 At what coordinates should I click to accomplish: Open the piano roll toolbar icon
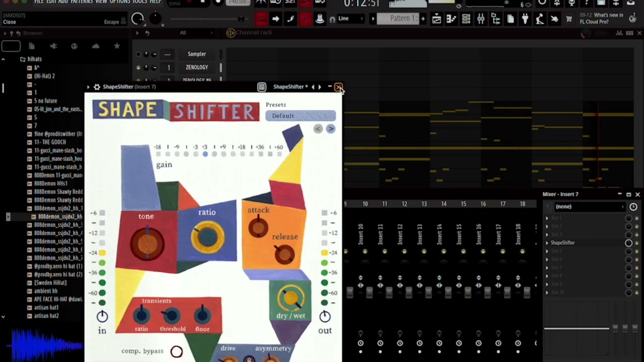(x=451, y=19)
